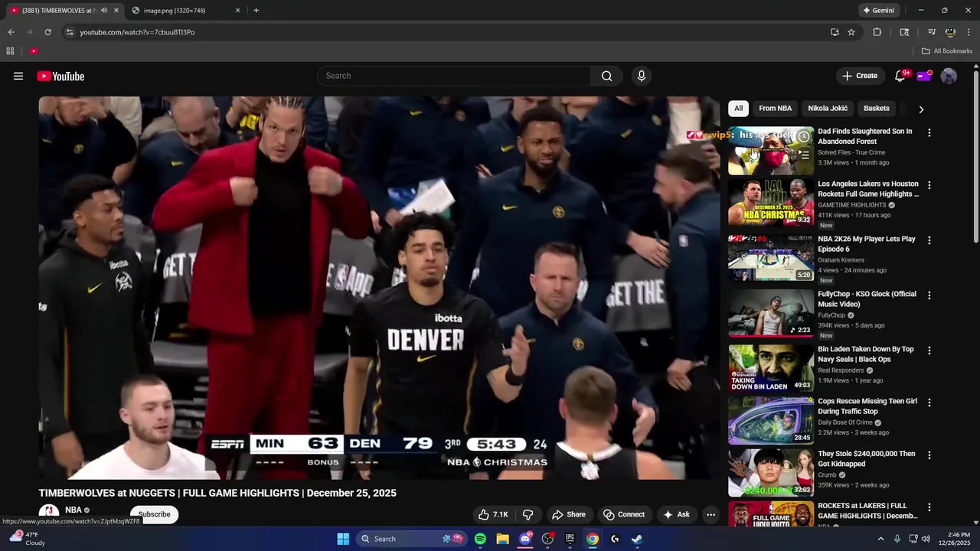980x551 pixels.
Task: Open Chrome media controls icon
Action: click(932, 32)
